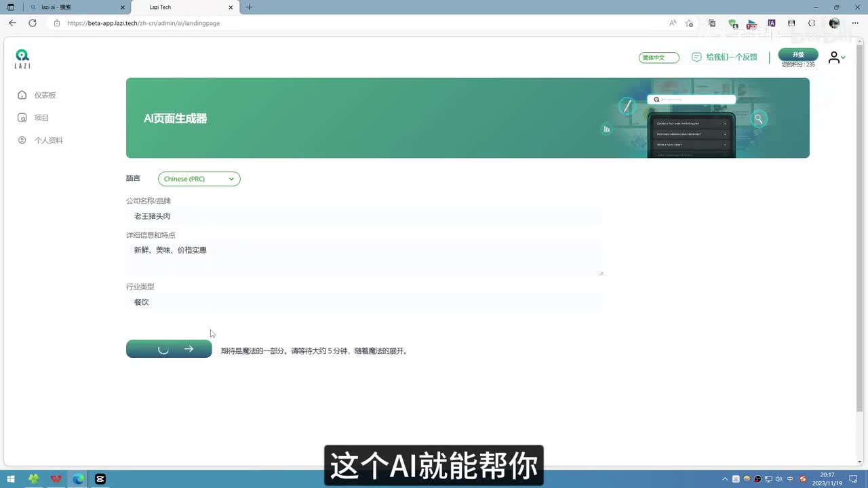Go to 个人资料 profile page
868x488 pixels.
pos(48,140)
